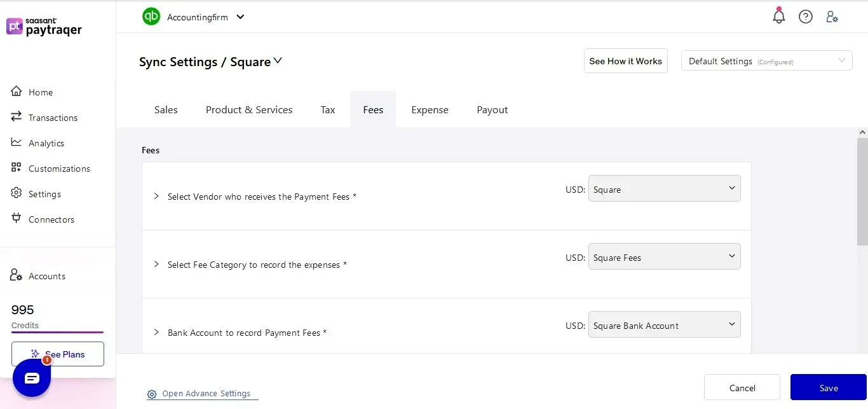Click the 995 credits count
Image resolution: width=868 pixels, height=409 pixels.
pyautogui.click(x=23, y=310)
